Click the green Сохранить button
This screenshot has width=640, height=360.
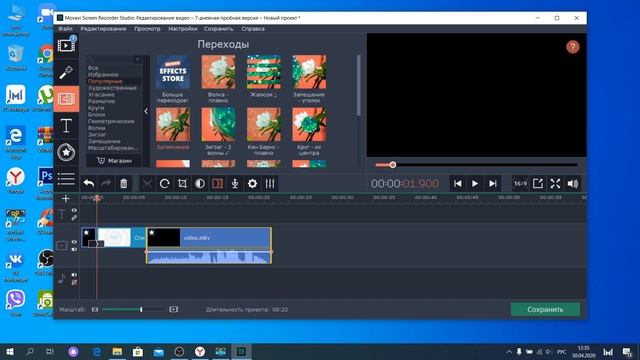(545, 309)
